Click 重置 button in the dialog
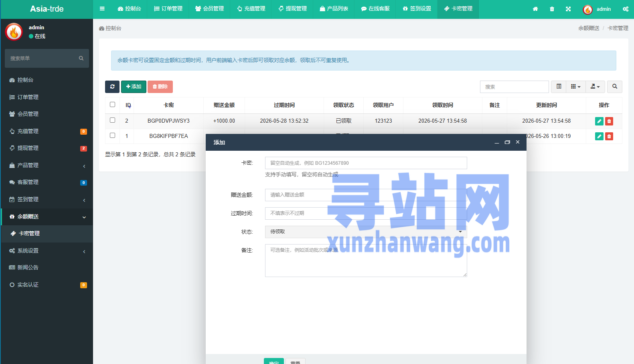This screenshot has height=364, width=634. point(295,362)
